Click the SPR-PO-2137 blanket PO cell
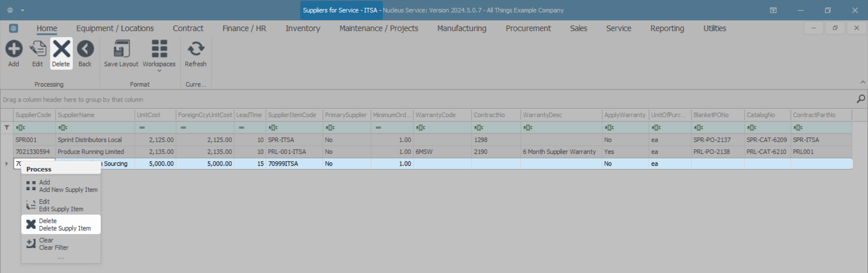This screenshot has width=868, height=273. [717, 140]
